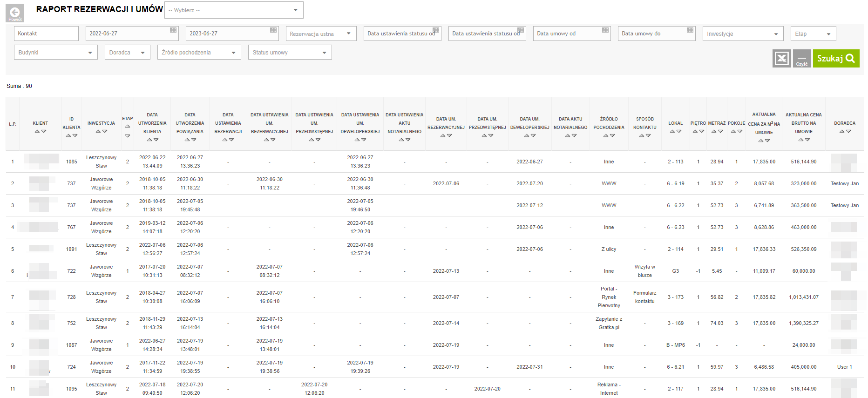Sort Pokoje column descending
The height and width of the screenshot is (398, 868).
740,131
